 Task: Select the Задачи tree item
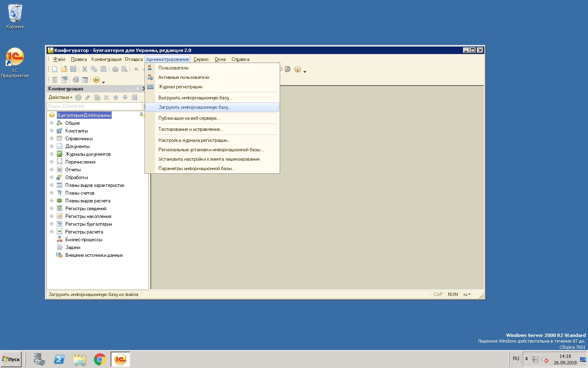click(x=73, y=247)
